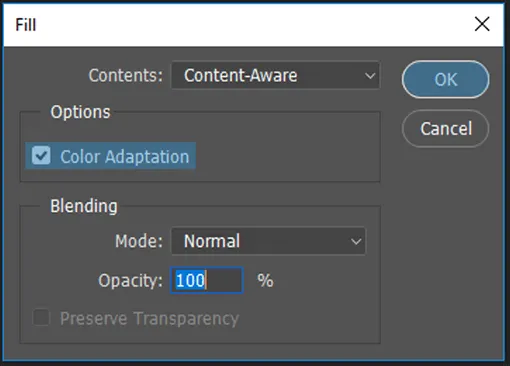The height and width of the screenshot is (366, 510).
Task: Click the chevron arrow on the Mode dropdown
Action: point(356,241)
